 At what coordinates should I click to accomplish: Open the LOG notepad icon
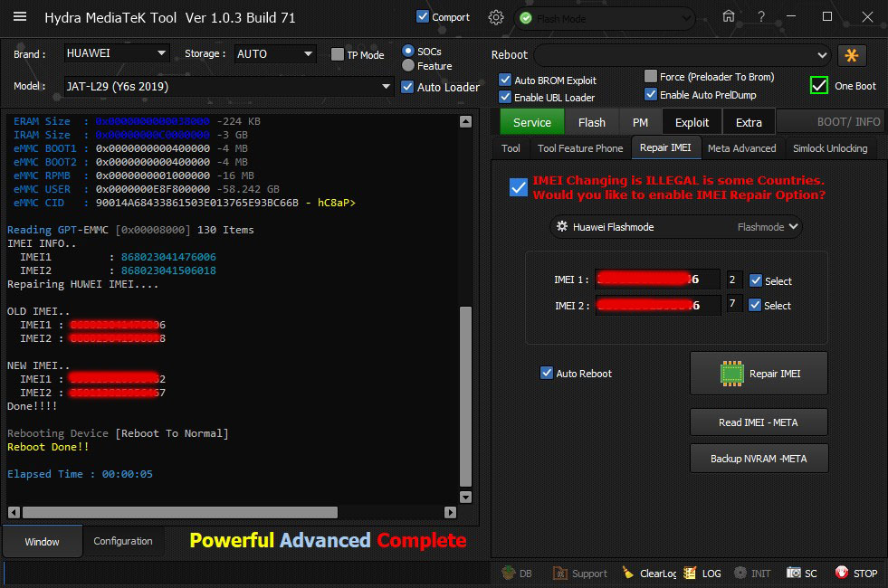[691, 573]
